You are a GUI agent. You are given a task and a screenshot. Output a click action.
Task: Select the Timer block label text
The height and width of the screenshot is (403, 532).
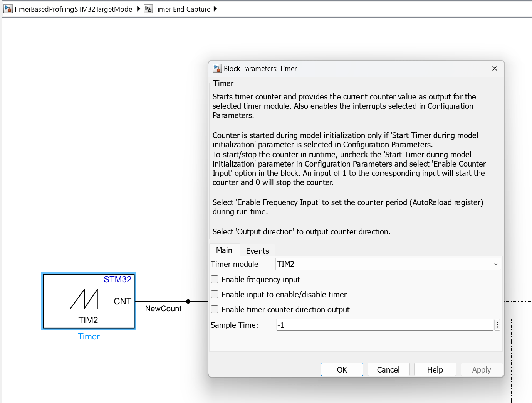pos(89,337)
